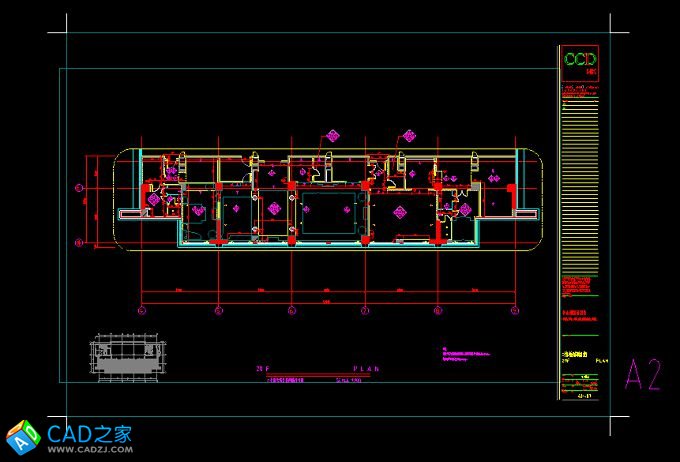Select the scale text beneath the plan title

pos(348,379)
